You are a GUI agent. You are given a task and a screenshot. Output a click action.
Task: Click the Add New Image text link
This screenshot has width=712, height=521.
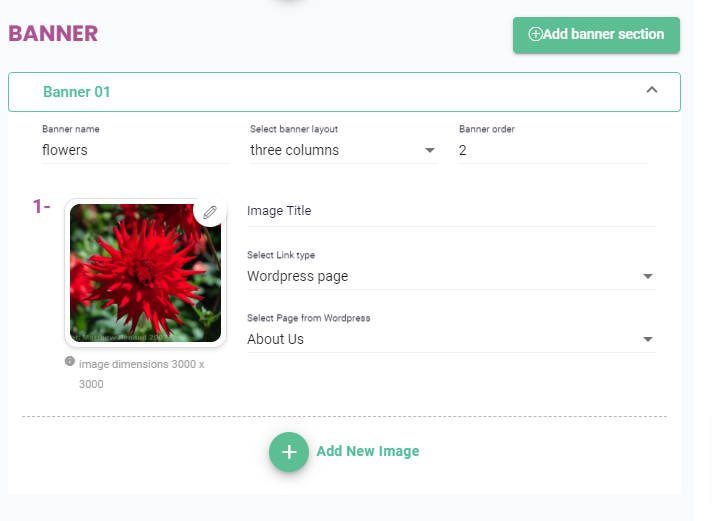(x=367, y=451)
